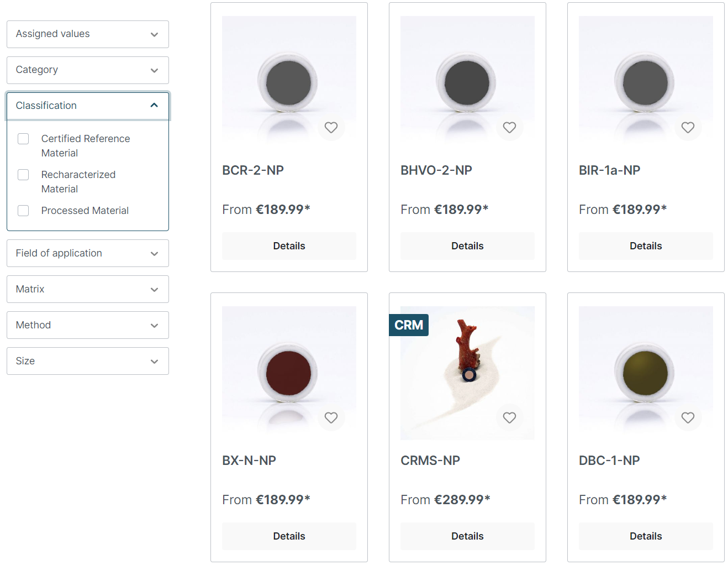Open the BHVO-2-NP product title link

(436, 170)
